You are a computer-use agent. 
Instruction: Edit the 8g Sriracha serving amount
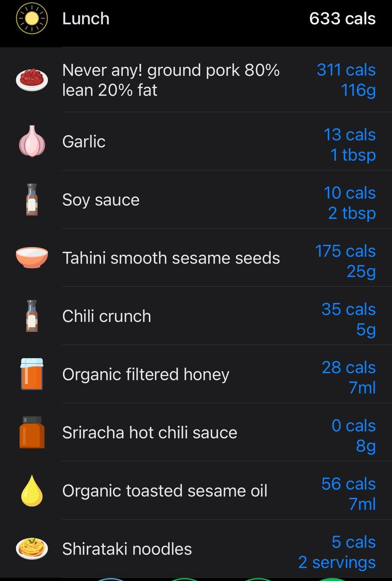point(366,446)
